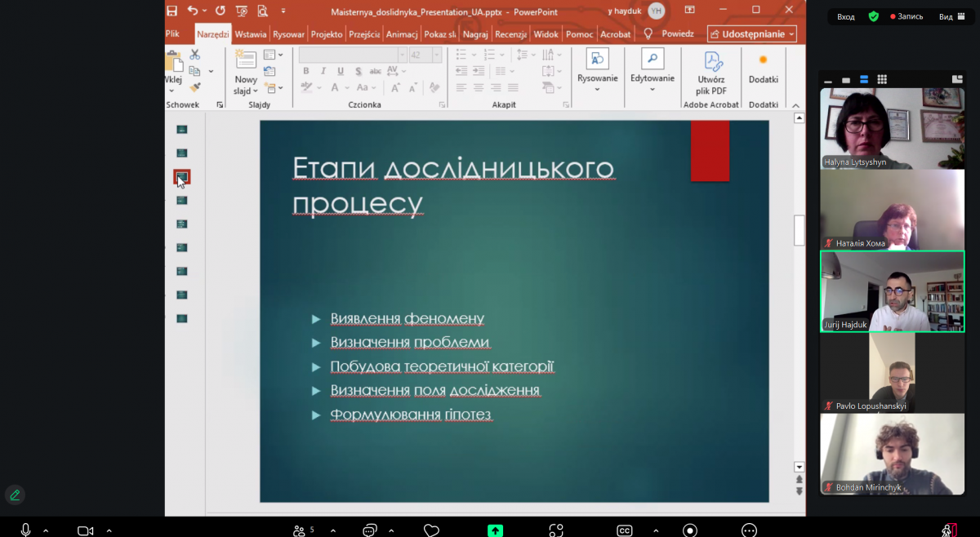Toggle bold text formatting

306,71
